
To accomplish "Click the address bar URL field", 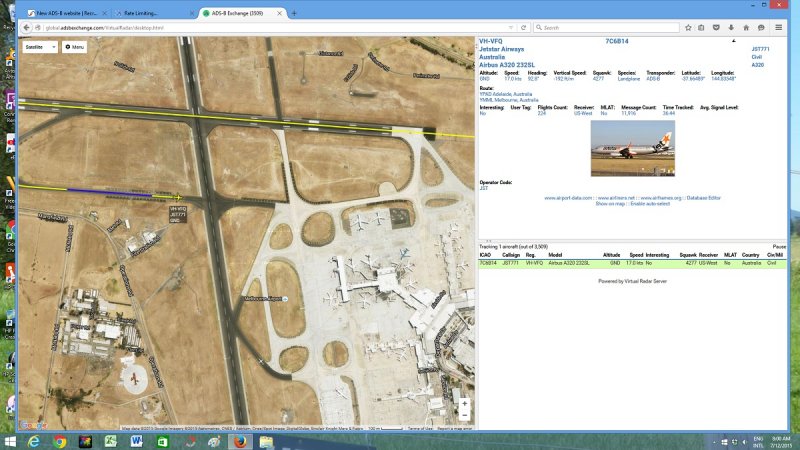I will click(276, 28).
